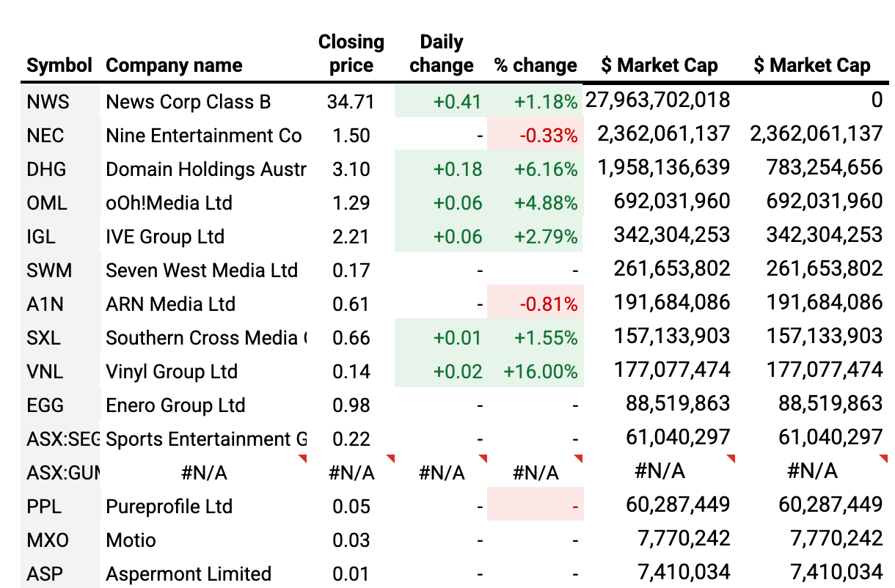The width and height of the screenshot is (895, 588).
Task: Select the +16.00% change cell
Action: point(535,371)
